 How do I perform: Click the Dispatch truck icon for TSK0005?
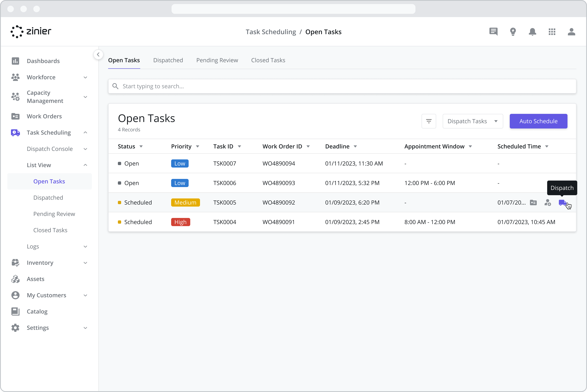(562, 203)
